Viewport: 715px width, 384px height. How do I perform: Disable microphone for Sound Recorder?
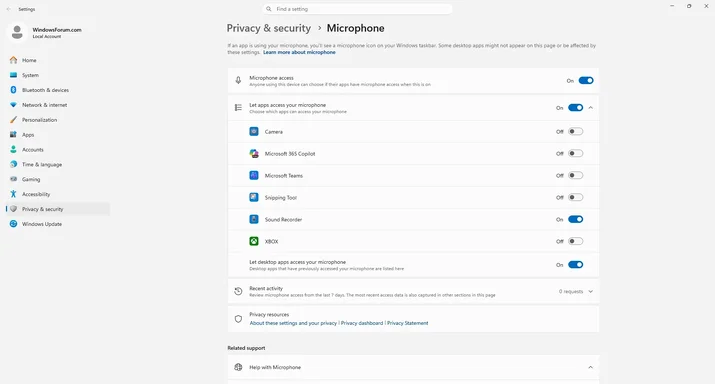click(575, 219)
